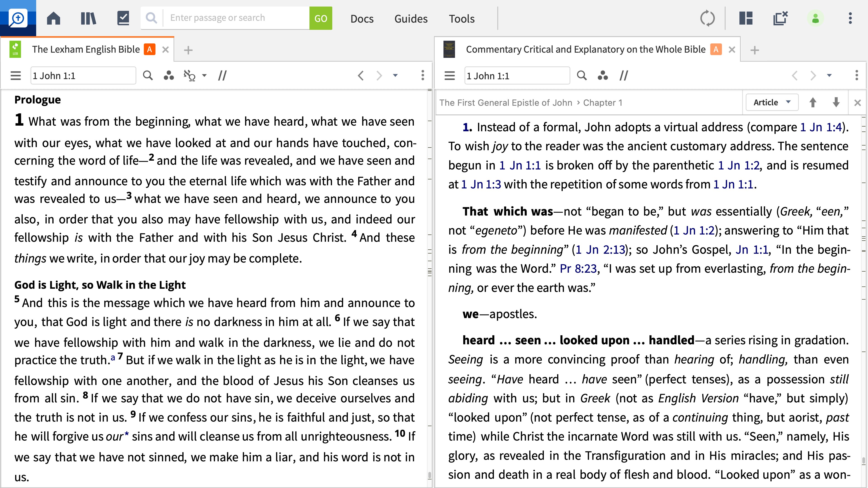Open visual filters icon in Lexham Bible panel
This screenshot has width=868, height=488.
(x=168, y=75)
